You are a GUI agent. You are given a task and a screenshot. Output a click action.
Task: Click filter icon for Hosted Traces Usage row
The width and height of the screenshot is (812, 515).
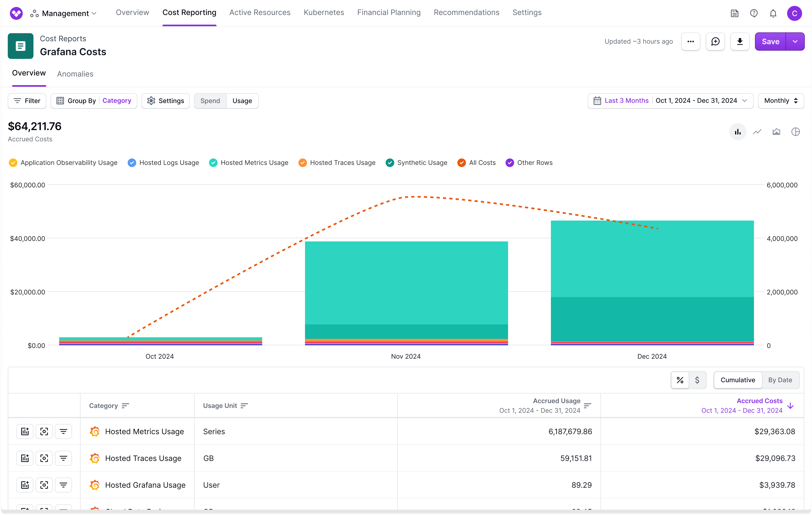click(63, 458)
